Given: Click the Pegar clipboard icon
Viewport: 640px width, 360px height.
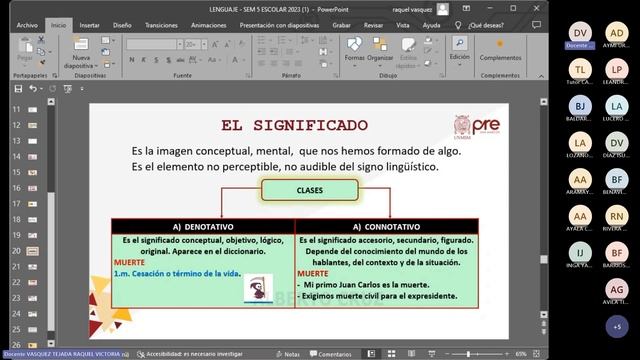Looking at the screenshot, I should coord(25,45).
